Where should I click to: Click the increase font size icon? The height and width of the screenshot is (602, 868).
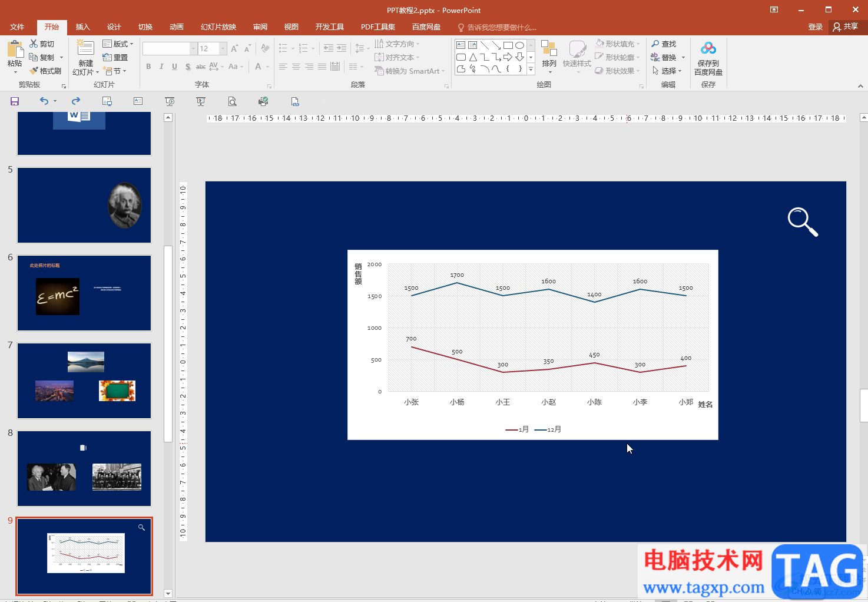[234, 48]
